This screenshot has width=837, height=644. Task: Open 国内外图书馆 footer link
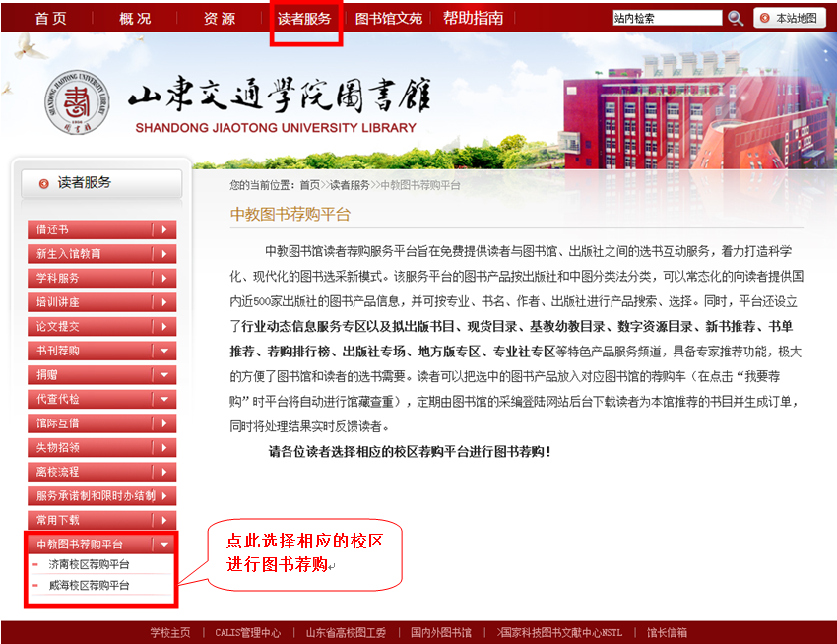pyautogui.click(x=441, y=633)
